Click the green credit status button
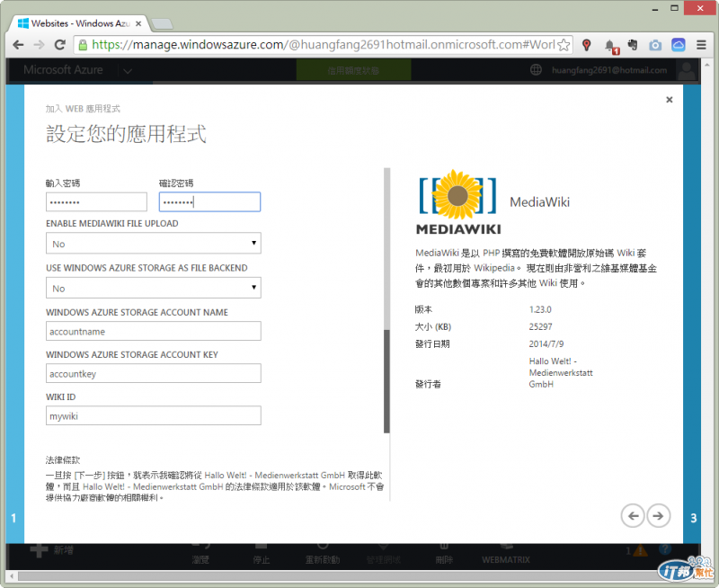Viewport: 719px width, 588px height. click(353, 70)
